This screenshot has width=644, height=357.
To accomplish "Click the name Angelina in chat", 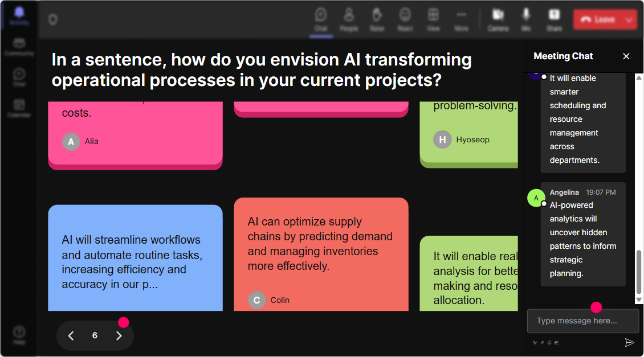I will click(x=564, y=192).
